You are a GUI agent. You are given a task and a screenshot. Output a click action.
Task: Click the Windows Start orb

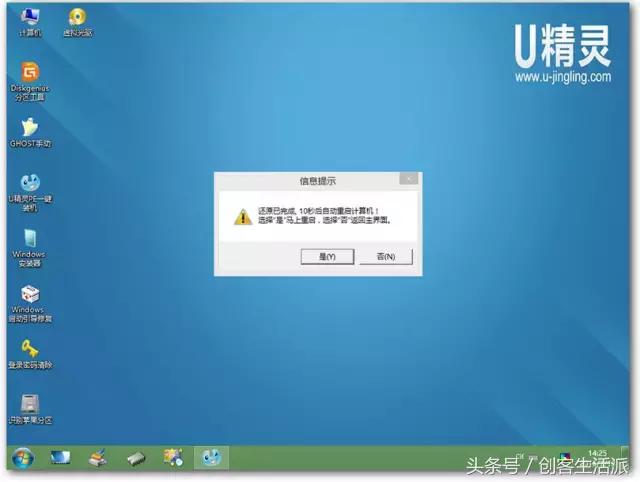tap(22, 458)
